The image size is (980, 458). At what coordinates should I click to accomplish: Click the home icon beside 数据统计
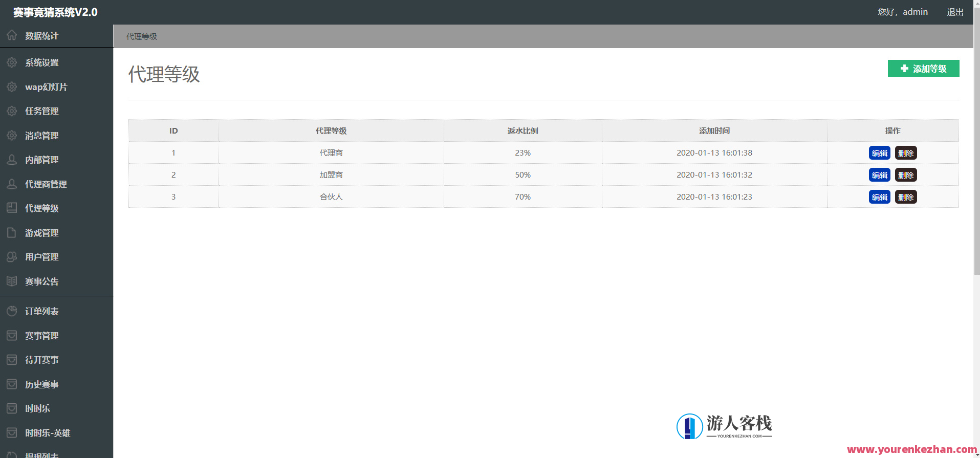click(12, 35)
